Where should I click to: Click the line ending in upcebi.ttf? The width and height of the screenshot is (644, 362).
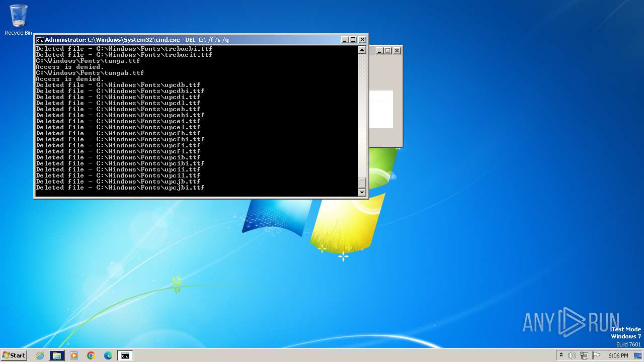click(120, 115)
